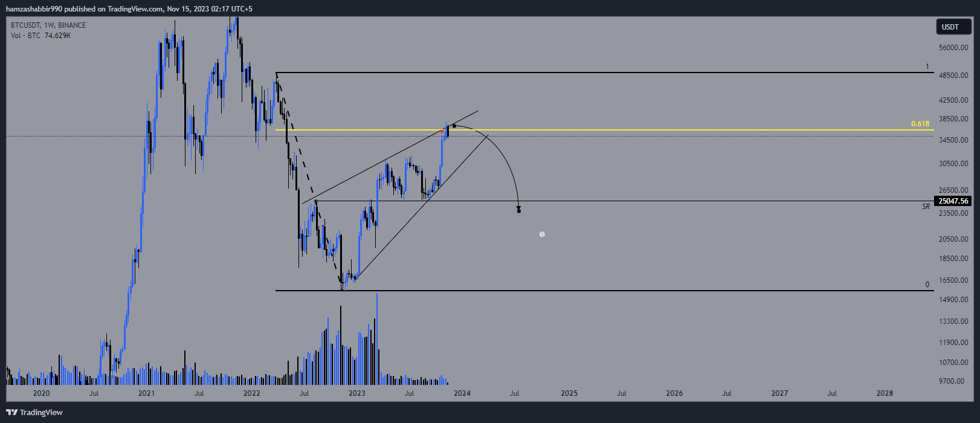Click the 2020 time axis label

(x=42, y=393)
